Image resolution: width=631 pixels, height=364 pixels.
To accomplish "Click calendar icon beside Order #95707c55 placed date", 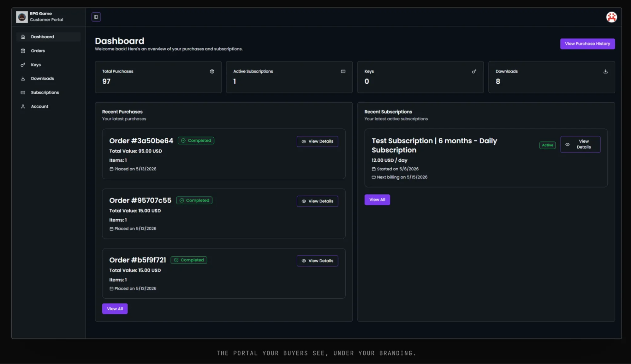I will [x=111, y=229].
